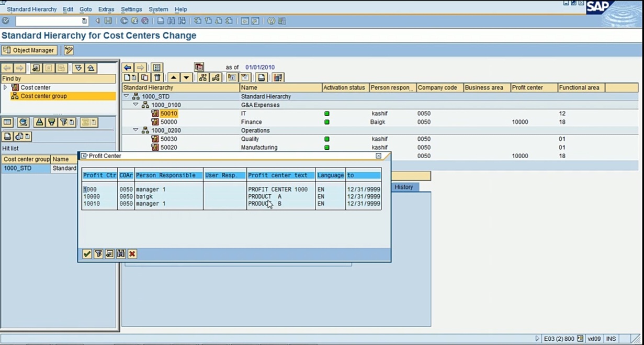The width and height of the screenshot is (644, 345).
Task: Expand the Cost center node in Find by
Action: 5,87
